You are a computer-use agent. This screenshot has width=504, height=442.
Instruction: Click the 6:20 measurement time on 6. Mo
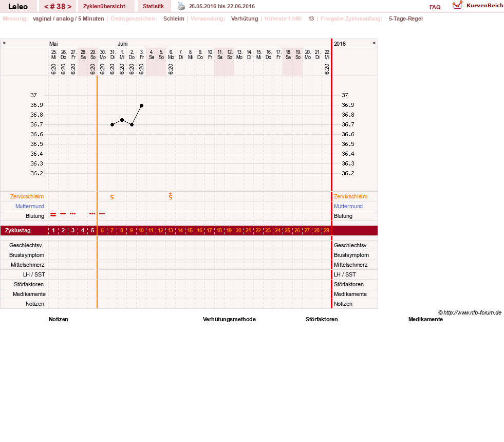point(171,69)
